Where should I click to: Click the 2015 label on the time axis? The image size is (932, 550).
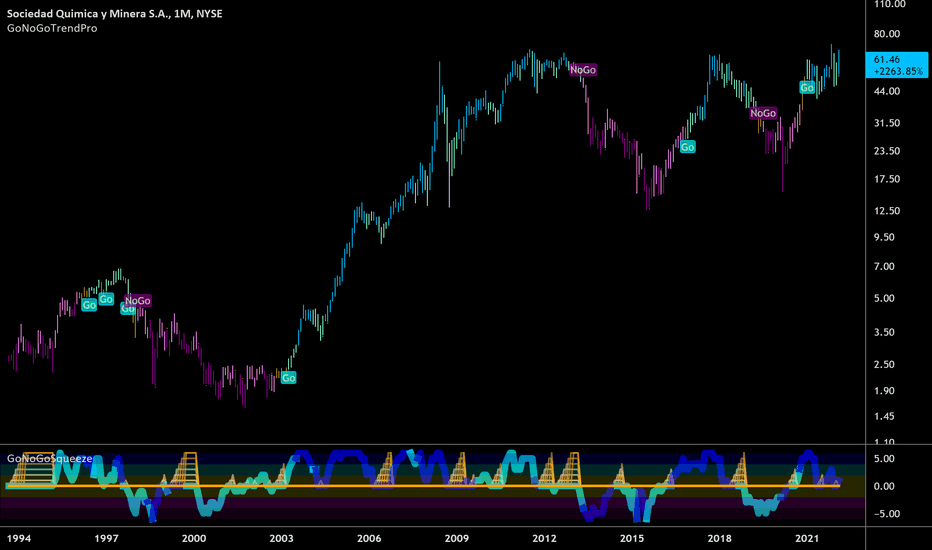click(632, 538)
